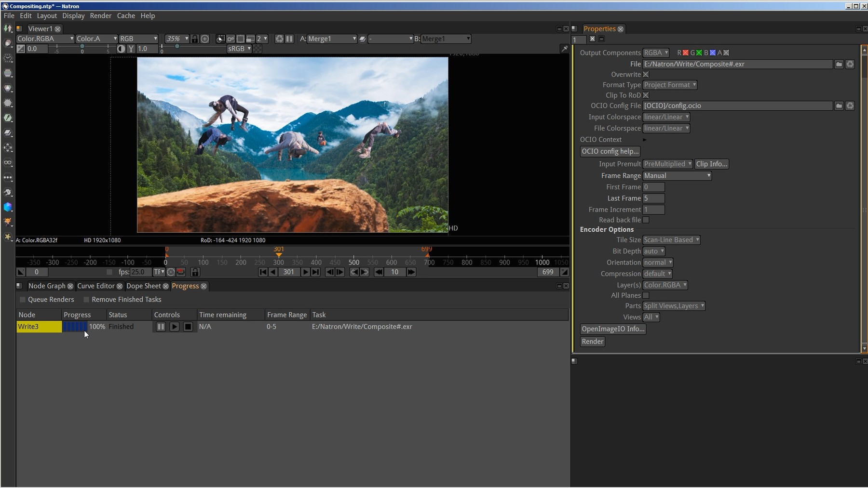Select the Draw nodes toolbar icon

coord(8,44)
